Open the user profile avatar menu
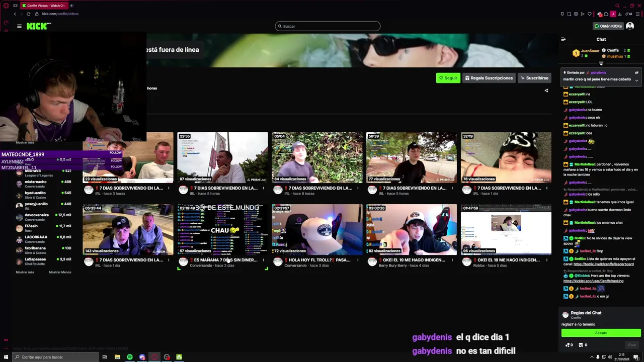The width and height of the screenshot is (644, 362). (630, 26)
